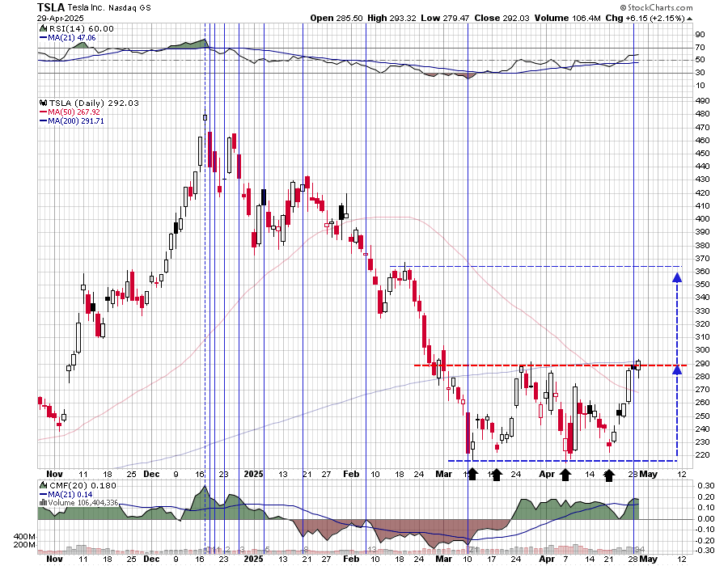The height and width of the screenshot is (566, 728).
Task: Click the red dashed resistance line near 290
Action: pos(526,365)
